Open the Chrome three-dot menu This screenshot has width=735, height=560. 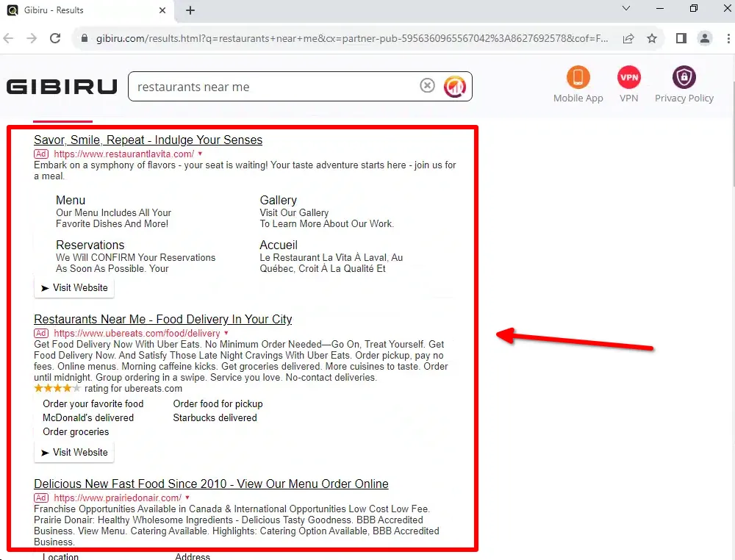728,38
